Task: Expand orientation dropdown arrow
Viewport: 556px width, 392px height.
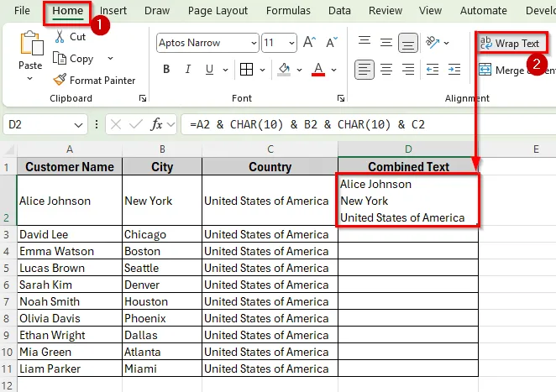Action: 447,44
